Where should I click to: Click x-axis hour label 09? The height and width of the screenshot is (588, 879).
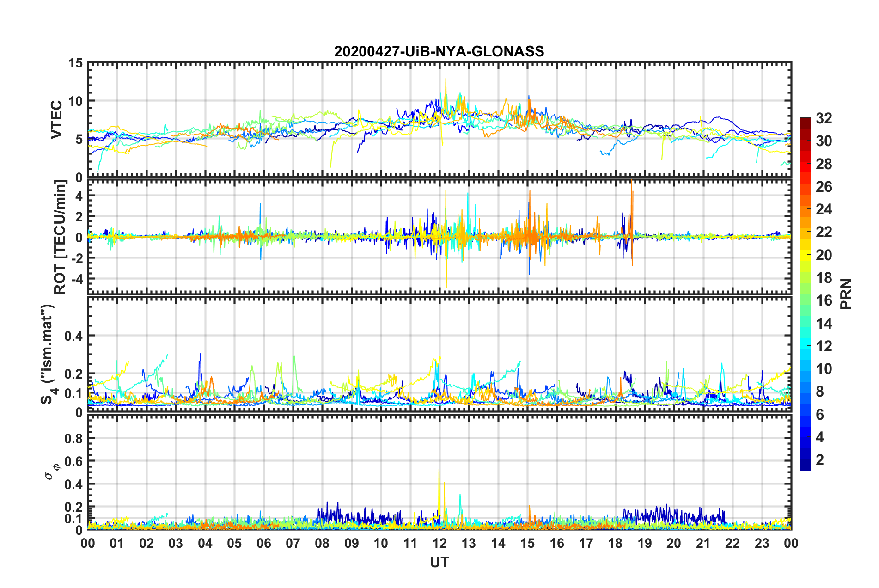[352, 544]
